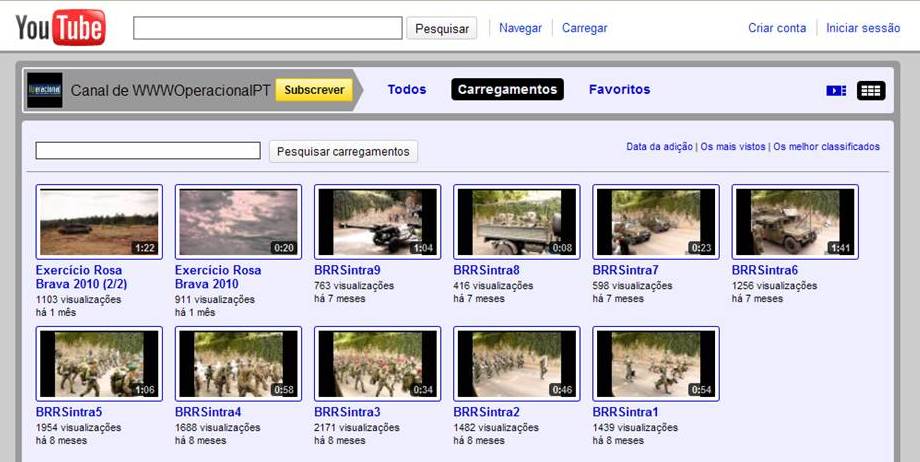Click the Exercício Rosa Brava 2010 (2/2) title
This screenshot has height=462, width=920.
82,277
